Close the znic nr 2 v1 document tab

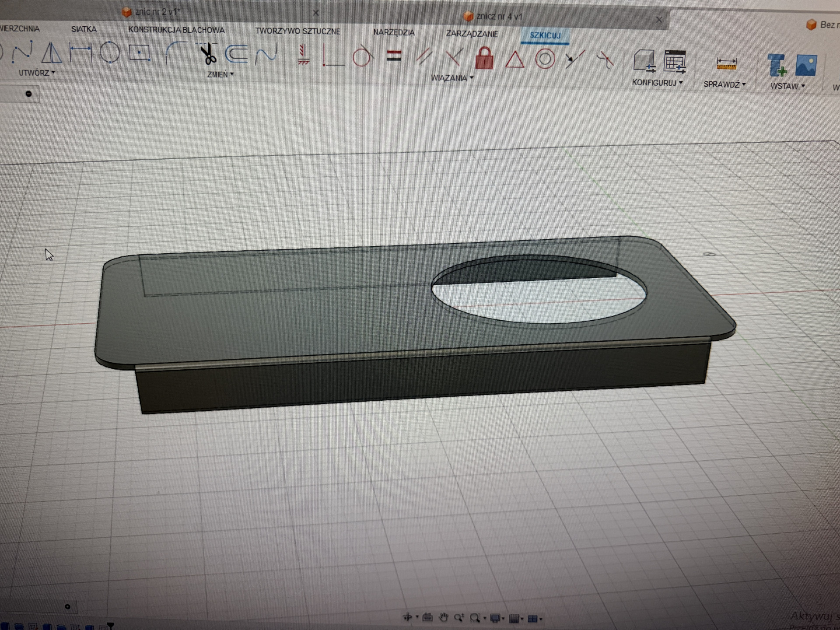pyautogui.click(x=315, y=13)
